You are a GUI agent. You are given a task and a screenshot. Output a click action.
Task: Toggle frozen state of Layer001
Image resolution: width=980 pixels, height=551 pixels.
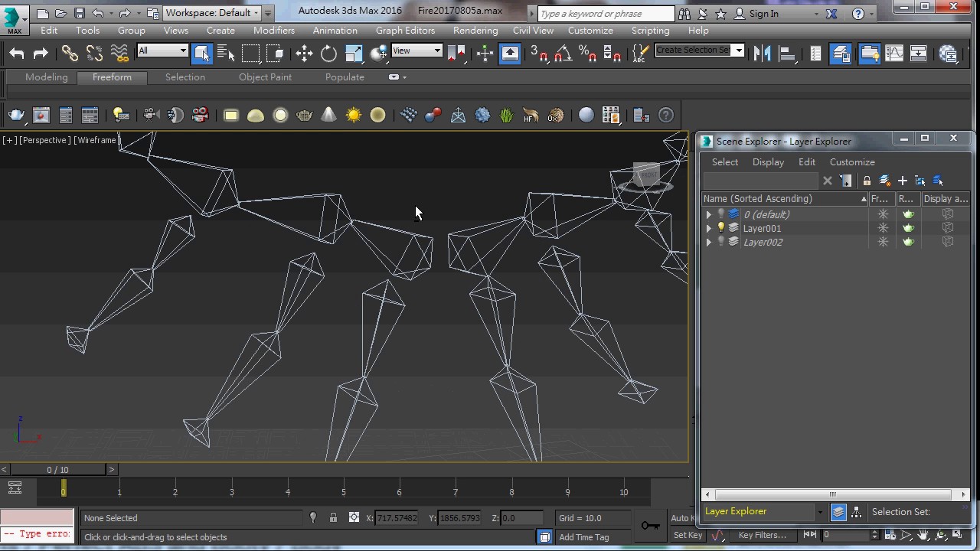[x=883, y=228]
